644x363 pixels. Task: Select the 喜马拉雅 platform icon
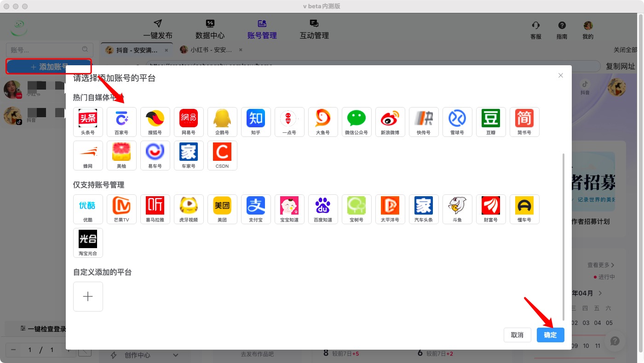(155, 209)
